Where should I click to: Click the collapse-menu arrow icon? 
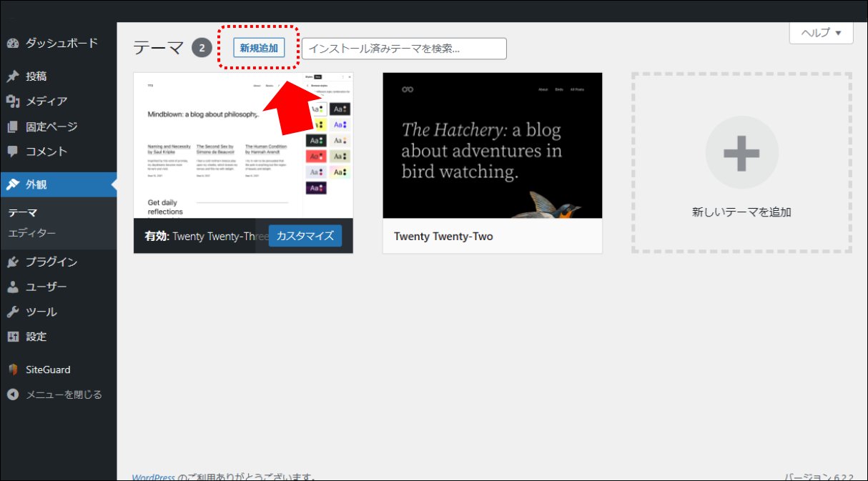coord(13,395)
